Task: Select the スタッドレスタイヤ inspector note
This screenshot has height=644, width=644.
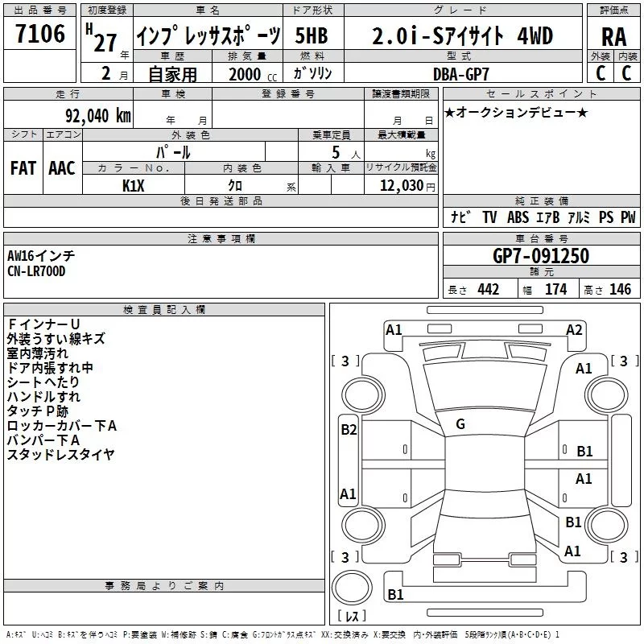Action: [60, 455]
